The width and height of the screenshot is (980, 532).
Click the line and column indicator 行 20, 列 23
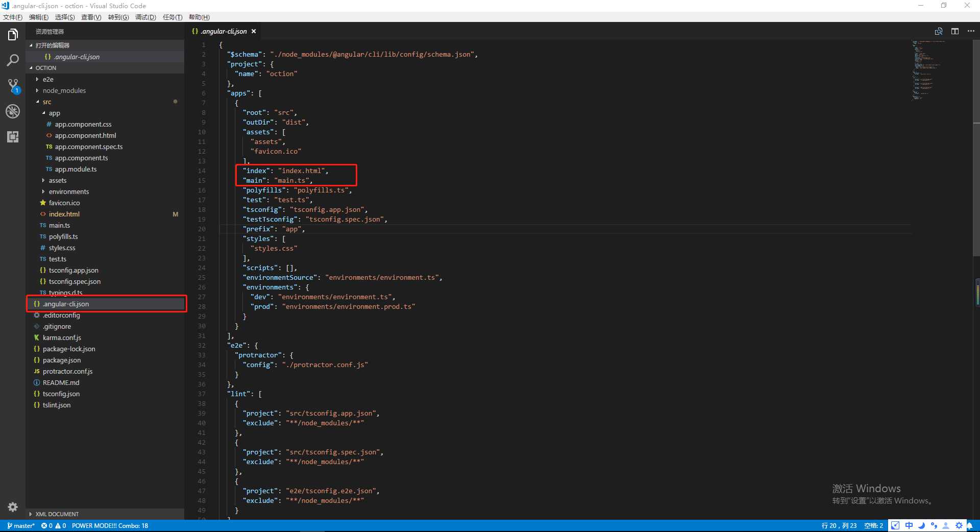[x=839, y=525]
